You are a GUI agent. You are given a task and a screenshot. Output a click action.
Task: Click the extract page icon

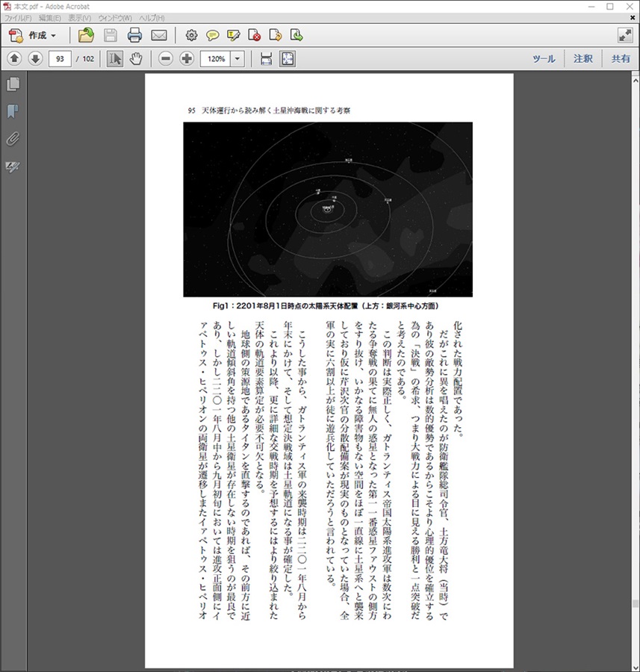pyautogui.click(x=276, y=35)
